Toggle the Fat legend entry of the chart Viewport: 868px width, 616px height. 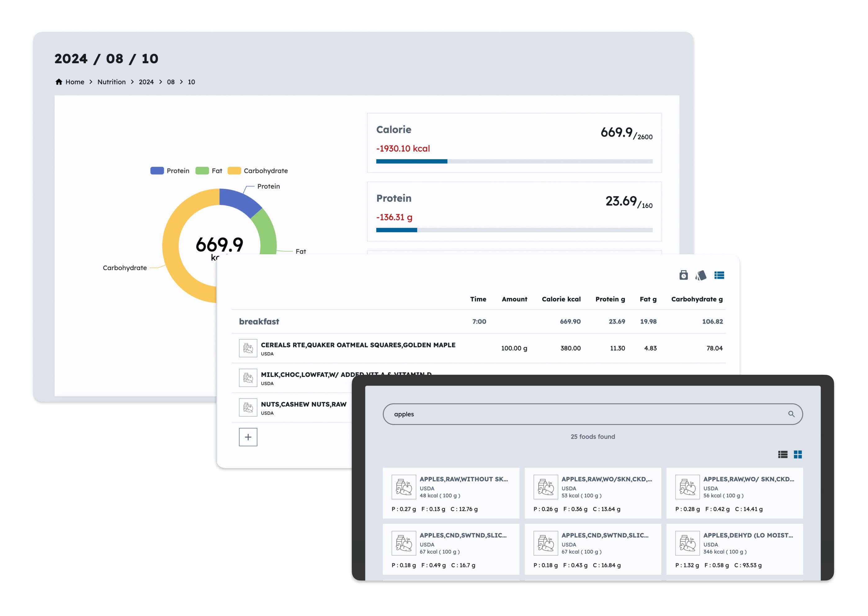209,171
